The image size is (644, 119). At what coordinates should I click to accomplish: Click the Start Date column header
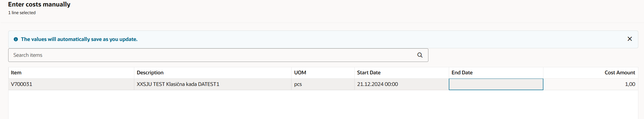coord(369,73)
